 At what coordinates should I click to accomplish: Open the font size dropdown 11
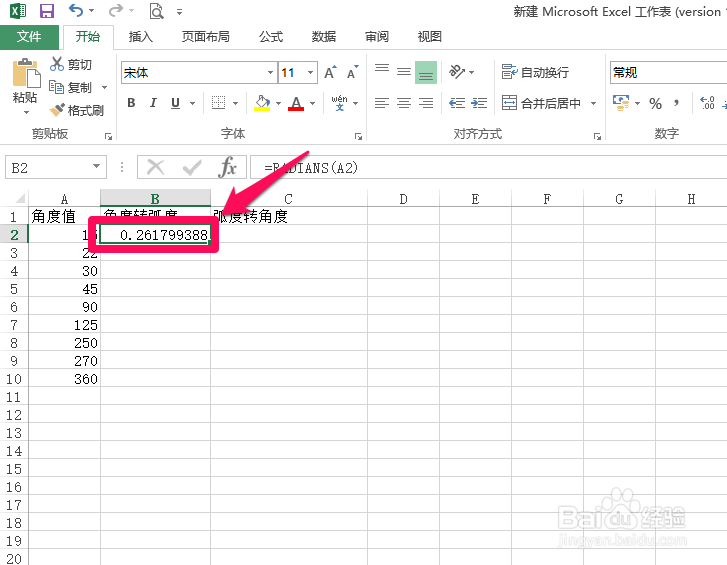[311, 73]
